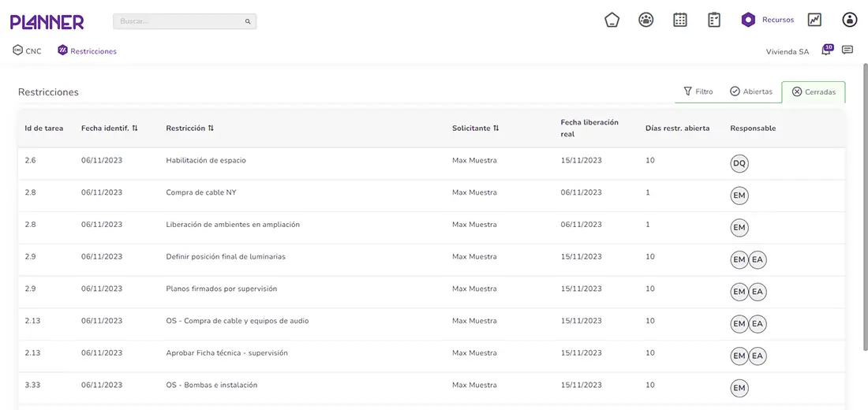
Task: Open the calendar icon in top bar
Action: coord(679,20)
